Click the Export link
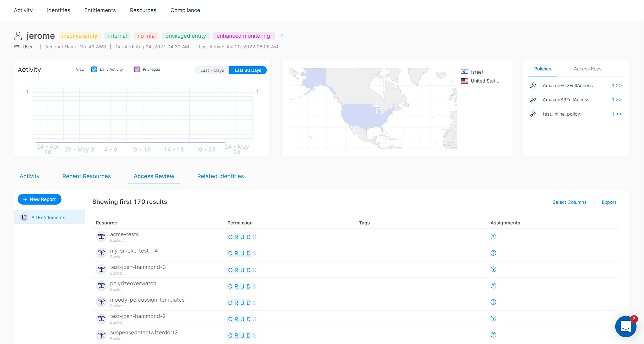Screen dimensions: 644x344 [609, 202]
